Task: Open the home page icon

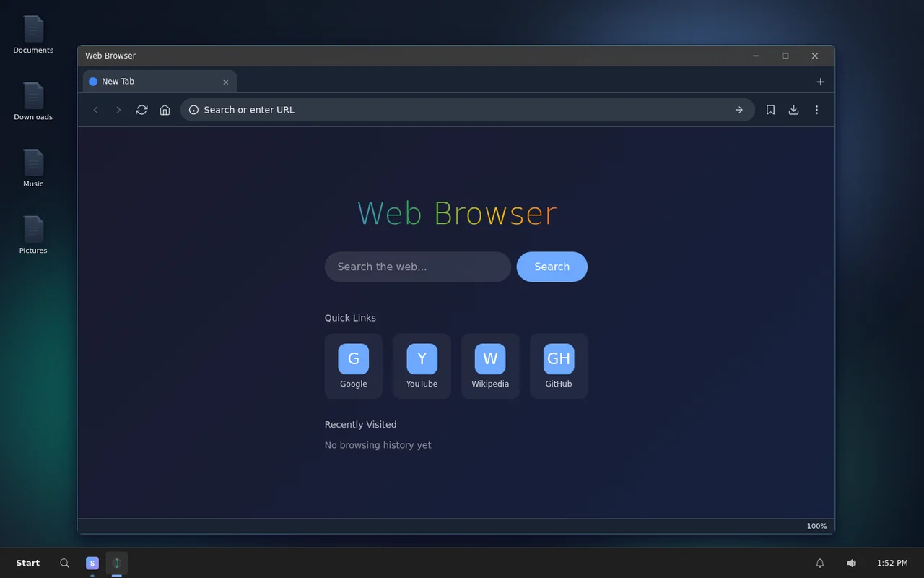Action: pos(165,110)
